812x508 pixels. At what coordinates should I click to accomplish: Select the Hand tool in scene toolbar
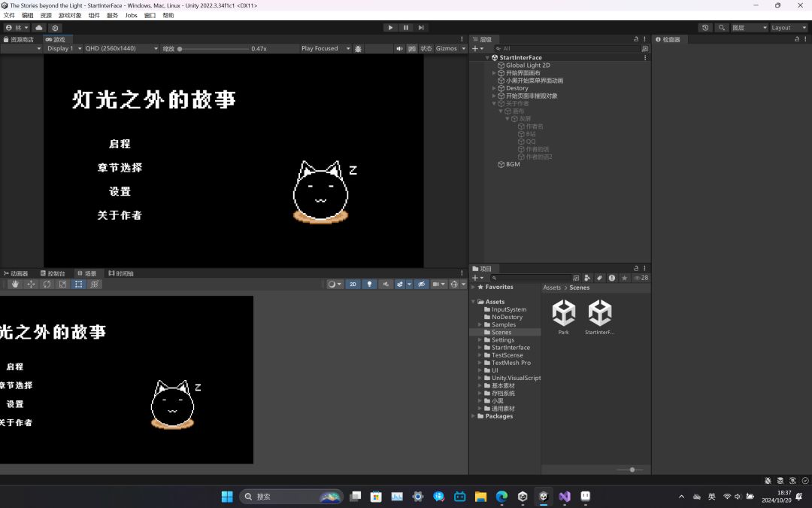click(15, 284)
